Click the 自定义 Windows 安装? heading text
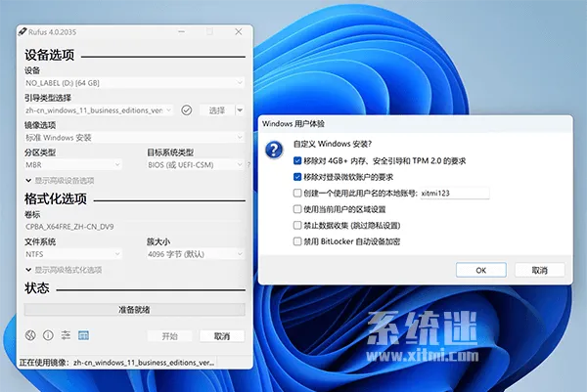 [333, 144]
